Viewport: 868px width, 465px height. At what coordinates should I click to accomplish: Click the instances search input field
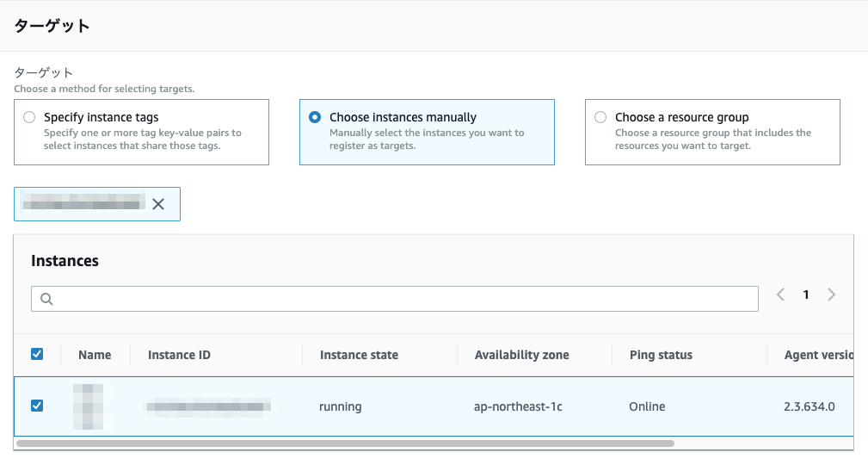(404, 299)
